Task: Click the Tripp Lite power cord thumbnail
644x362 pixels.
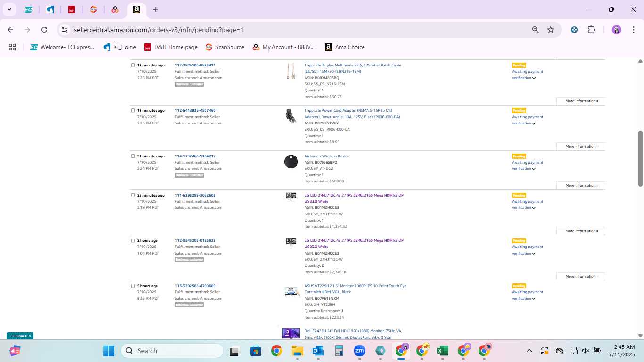Action: tap(291, 115)
